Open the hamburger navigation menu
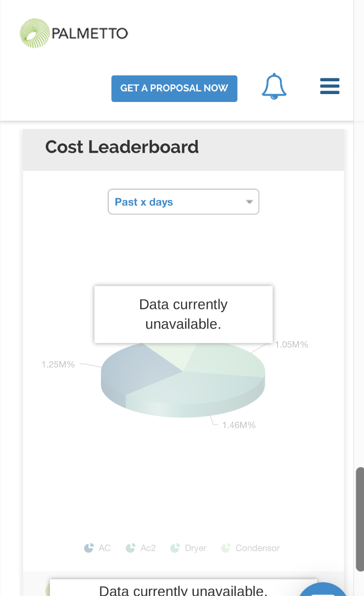364x596 pixels. click(330, 86)
